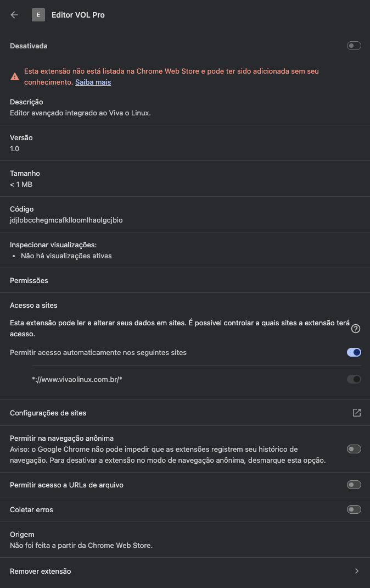Click the vivaolinux.com.br site pattern text
The width and height of the screenshot is (370, 588).
pos(77,379)
